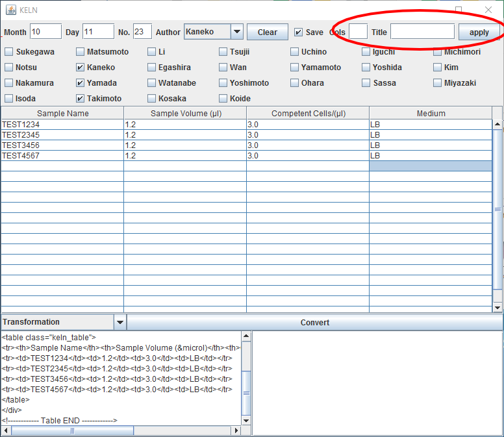Click the 3.0 cell in TEST2345 row
This screenshot has height=437, width=504.
(309, 134)
